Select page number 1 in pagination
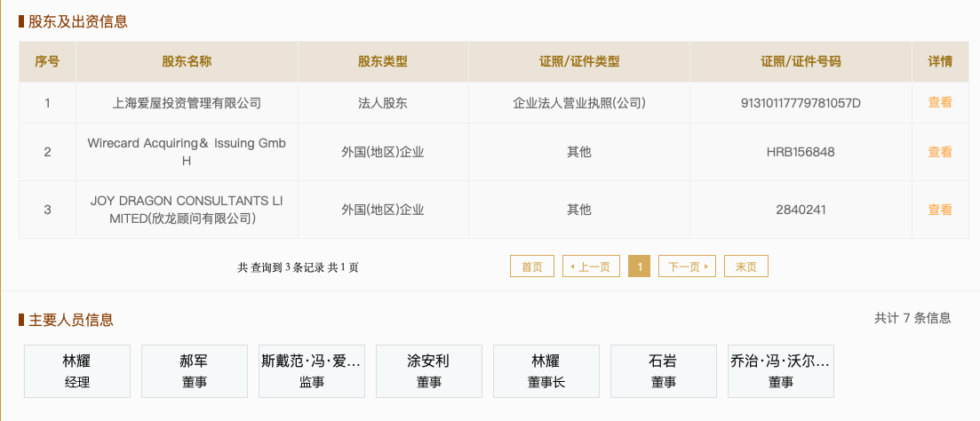Viewport: 980px width, 421px height. [639, 266]
